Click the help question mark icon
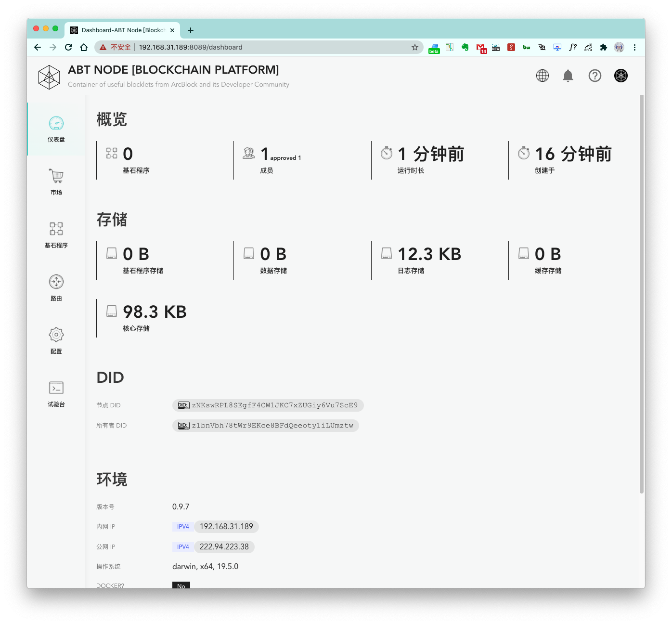Screen dimensions: 672x624 pos(595,76)
